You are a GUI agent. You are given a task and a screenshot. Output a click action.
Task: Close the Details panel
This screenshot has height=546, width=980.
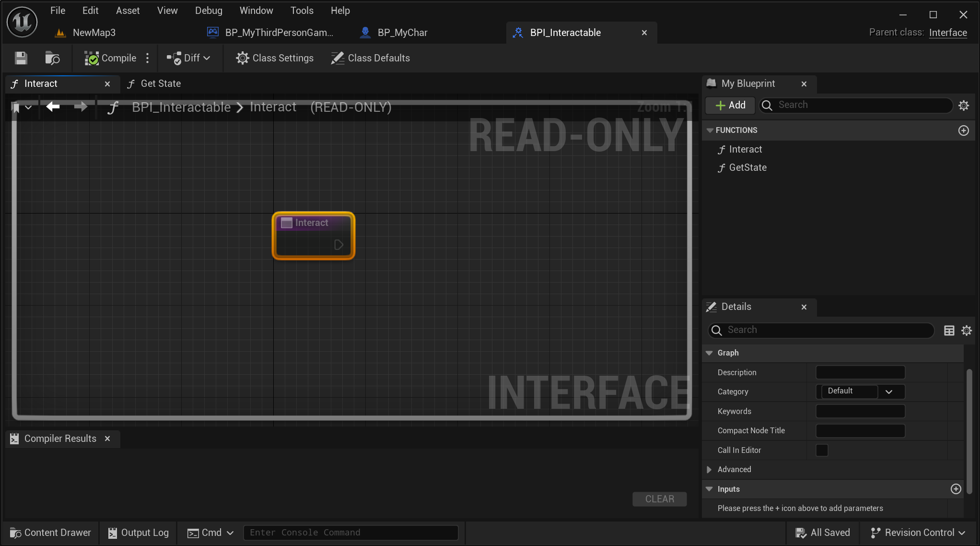click(804, 307)
